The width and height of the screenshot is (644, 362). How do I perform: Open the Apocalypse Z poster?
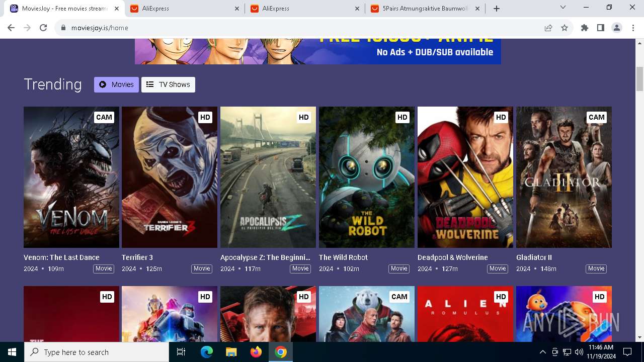coord(268,177)
